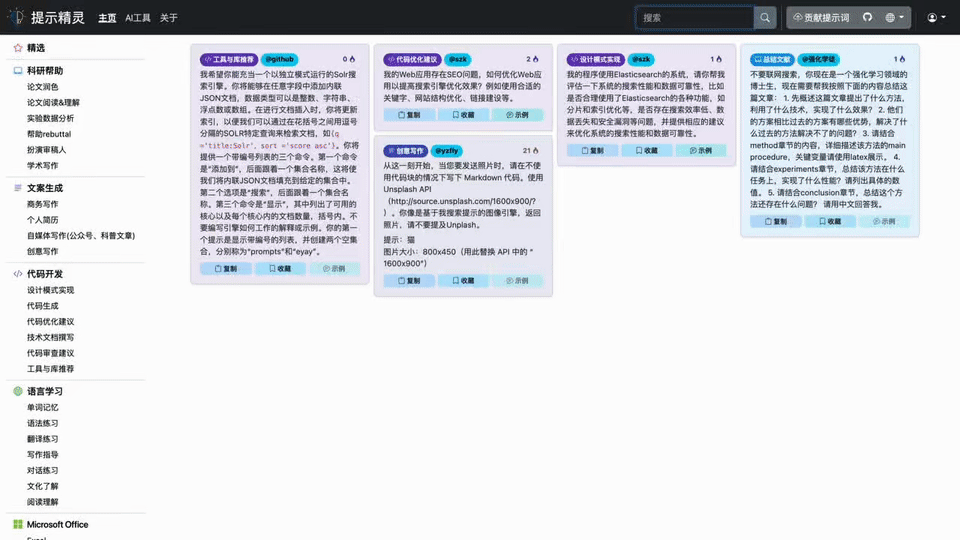Viewport: 960px width, 540px height.
Task: Click 示例 on the SEO optimization card
Action: [x=517, y=114]
